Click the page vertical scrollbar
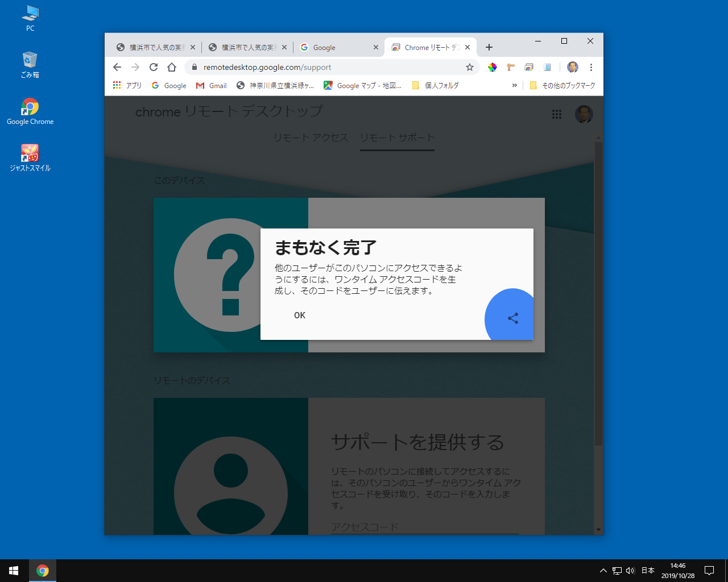 [598, 293]
